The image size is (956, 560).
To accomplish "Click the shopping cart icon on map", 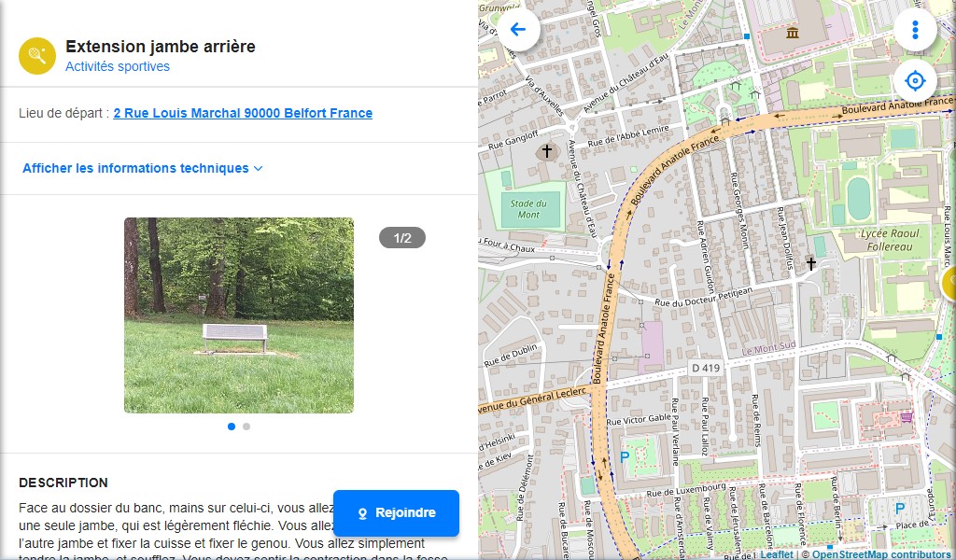I will 907,417.
